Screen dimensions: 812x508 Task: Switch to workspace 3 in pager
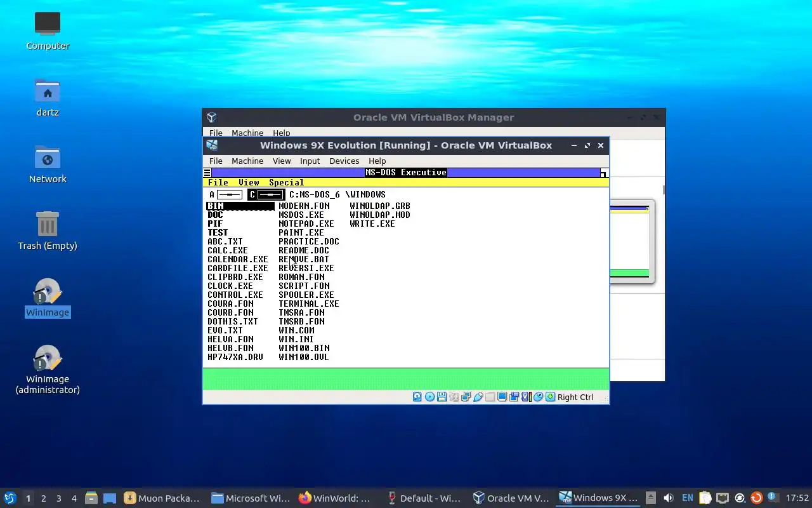tap(59, 498)
